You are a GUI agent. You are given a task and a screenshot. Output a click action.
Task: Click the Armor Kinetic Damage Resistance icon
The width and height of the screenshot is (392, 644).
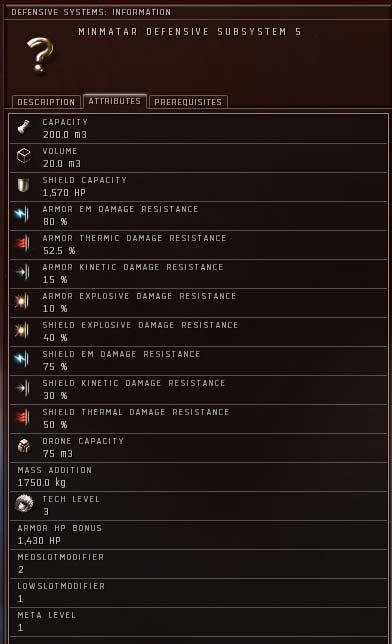point(23,272)
